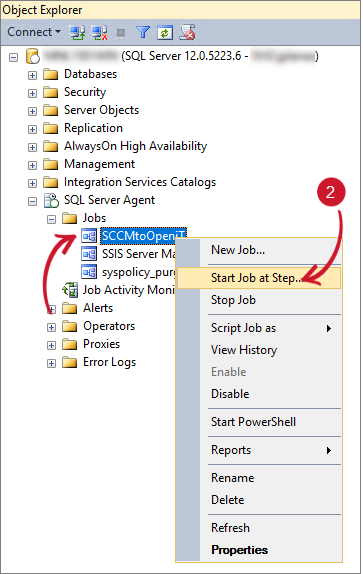Click the Security folder icon
This screenshot has height=574, width=363.
point(50,92)
